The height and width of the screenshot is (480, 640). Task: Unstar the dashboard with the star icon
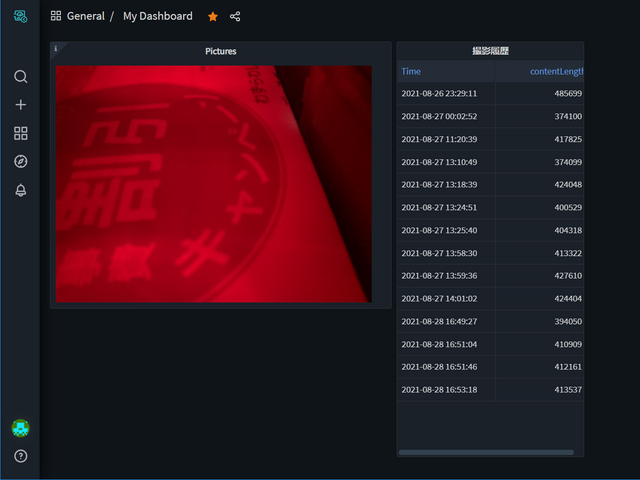click(212, 17)
